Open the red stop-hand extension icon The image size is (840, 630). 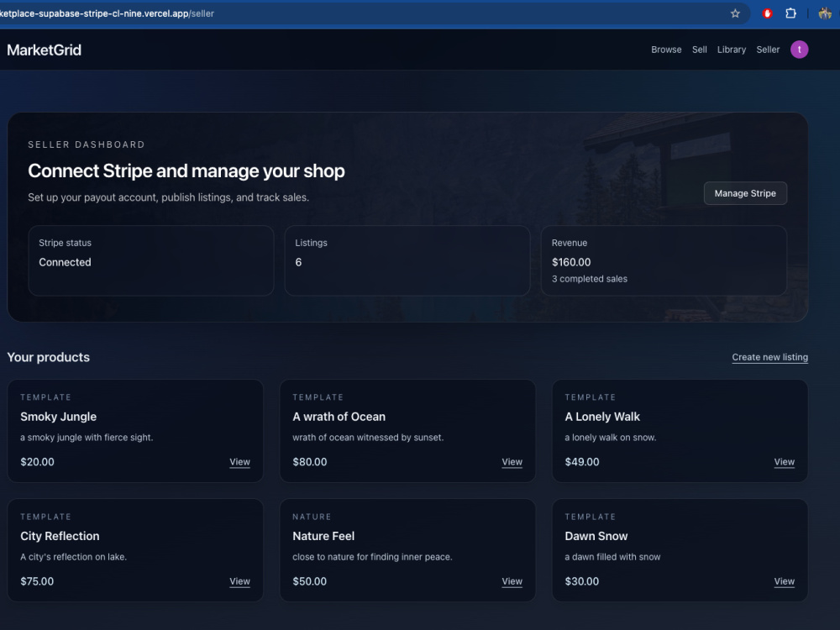[767, 13]
